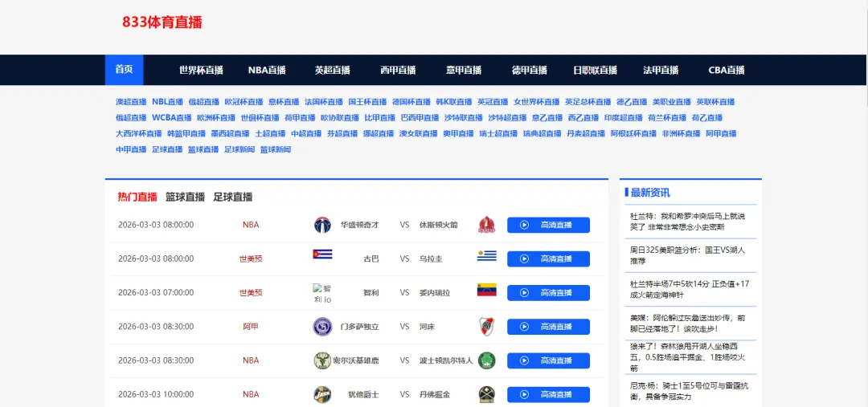Select 德甲直播 in navigation bar
The height and width of the screenshot is (407, 868).
click(529, 70)
